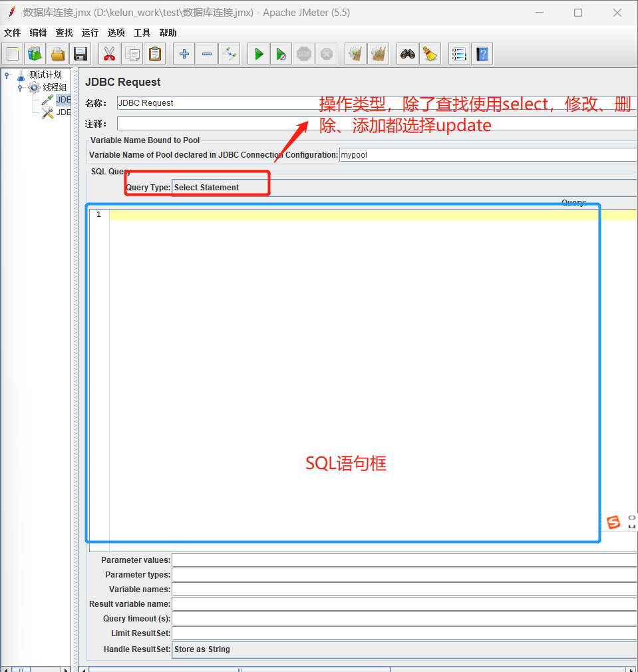Click the Cut scissors icon

tap(109, 54)
